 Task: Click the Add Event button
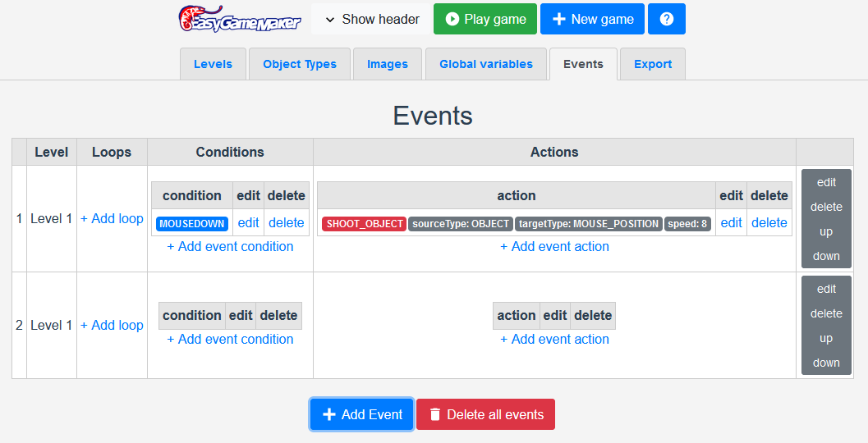[361, 414]
